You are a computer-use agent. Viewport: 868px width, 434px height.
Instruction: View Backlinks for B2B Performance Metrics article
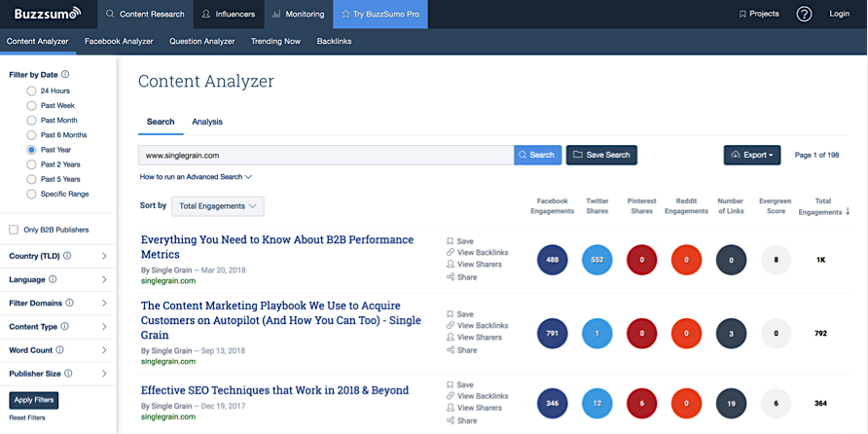(x=477, y=252)
